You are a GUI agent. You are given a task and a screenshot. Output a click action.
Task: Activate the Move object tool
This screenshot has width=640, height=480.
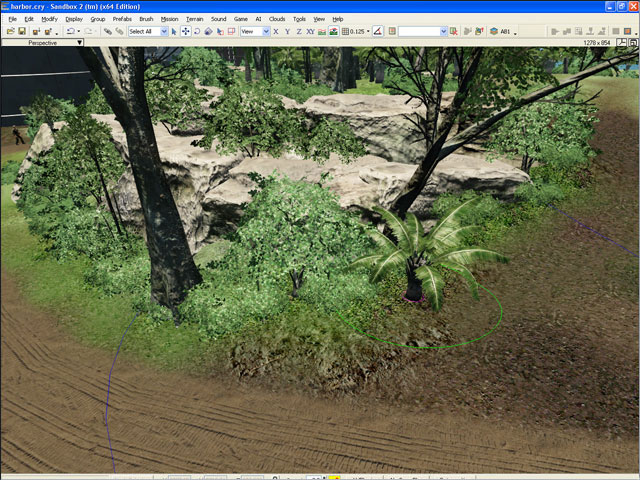point(185,31)
